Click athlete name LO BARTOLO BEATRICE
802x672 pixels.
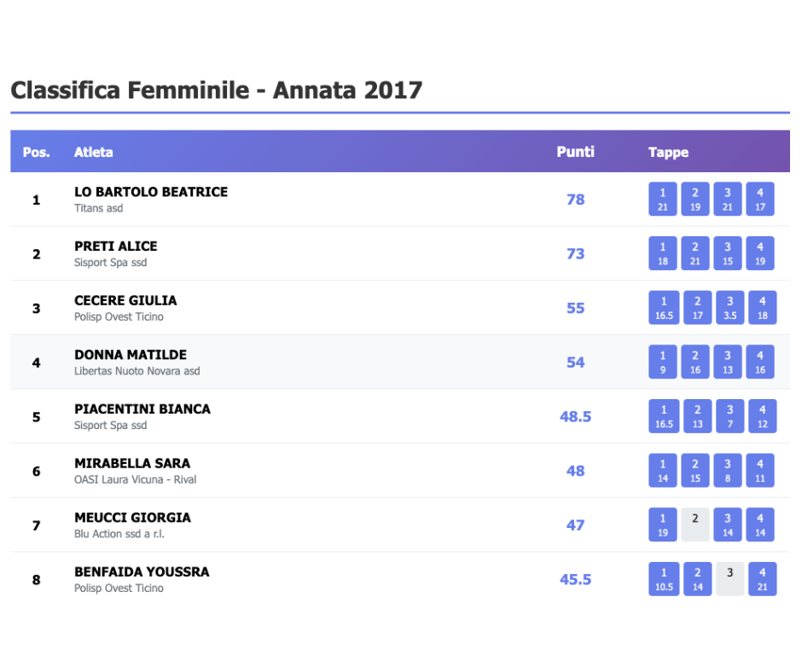pyautogui.click(x=151, y=192)
